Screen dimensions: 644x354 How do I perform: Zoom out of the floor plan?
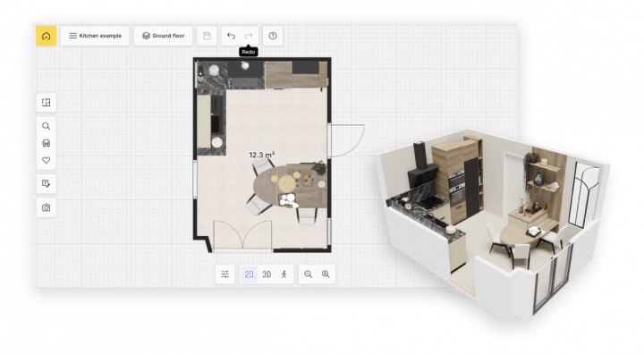[308, 274]
